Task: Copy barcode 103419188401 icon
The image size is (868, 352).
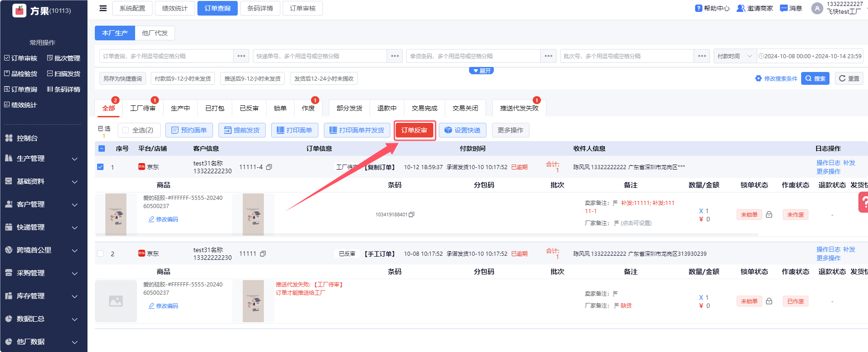Action: 411,214
